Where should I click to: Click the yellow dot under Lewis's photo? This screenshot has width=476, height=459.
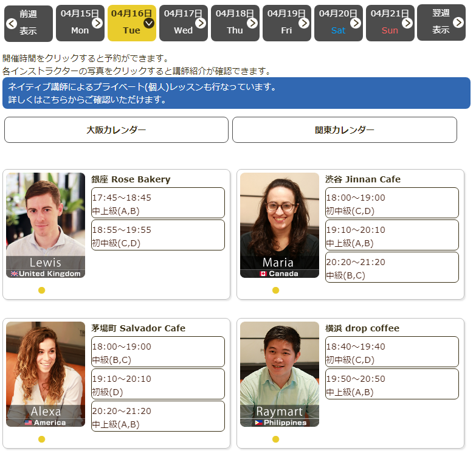point(41,290)
